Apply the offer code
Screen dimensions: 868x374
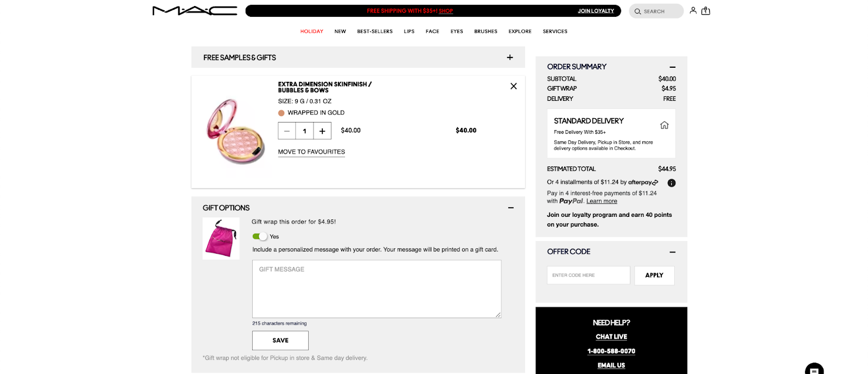(x=654, y=275)
